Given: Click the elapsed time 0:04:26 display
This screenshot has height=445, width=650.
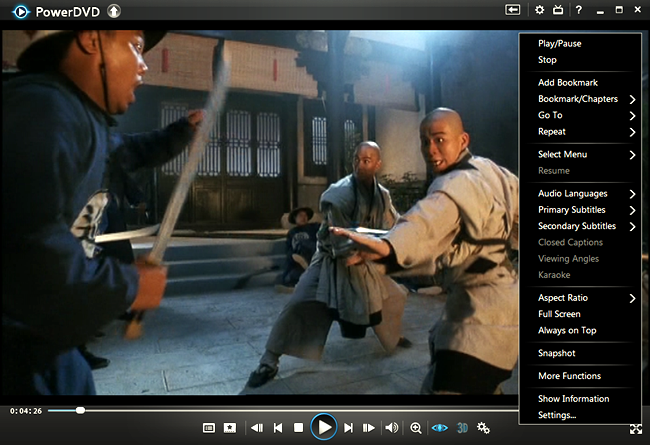Looking at the screenshot, I should (26, 411).
